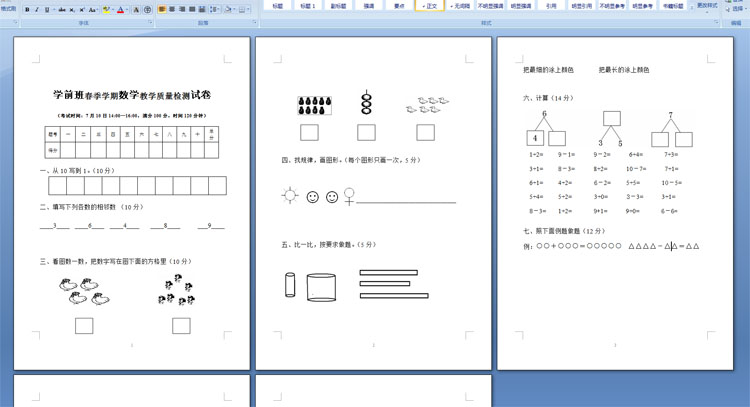Justify the paragraph text
Screen dimensions: 750x407
click(x=192, y=10)
